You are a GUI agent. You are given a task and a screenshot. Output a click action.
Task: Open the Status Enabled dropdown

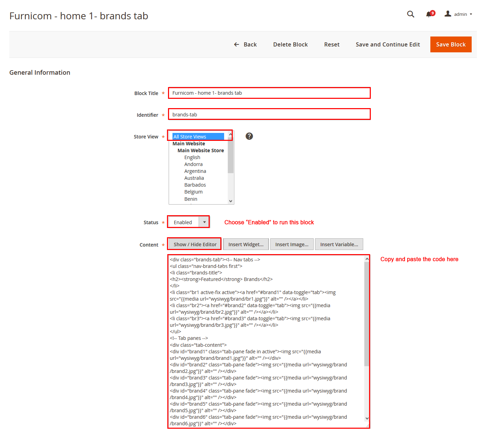click(x=189, y=222)
